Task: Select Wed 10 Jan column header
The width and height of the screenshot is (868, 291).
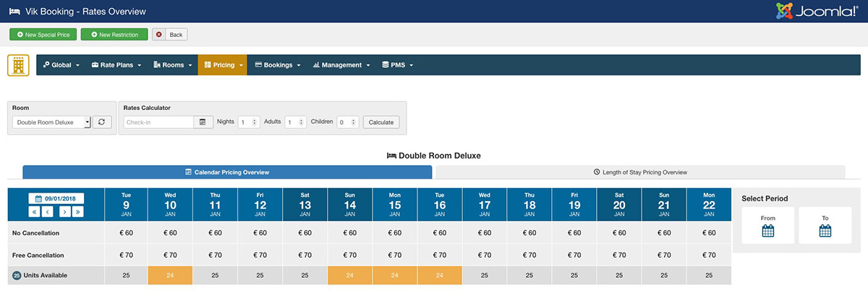Action: coord(171,204)
